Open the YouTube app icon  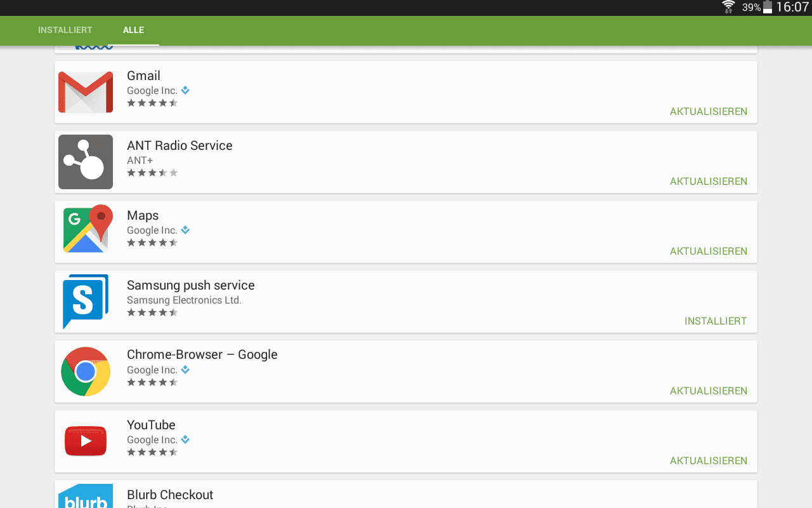click(86, 441)
